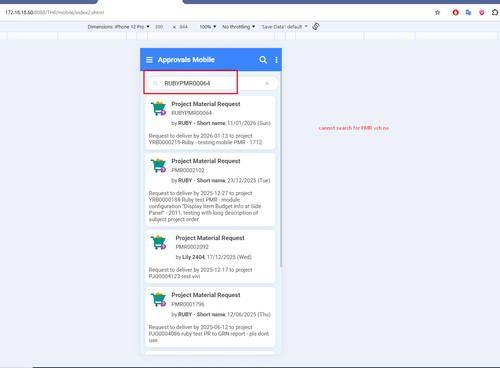Select the voucher number PMR0002102
Screen dimensions: 500x368
click(x=188, y=170)
